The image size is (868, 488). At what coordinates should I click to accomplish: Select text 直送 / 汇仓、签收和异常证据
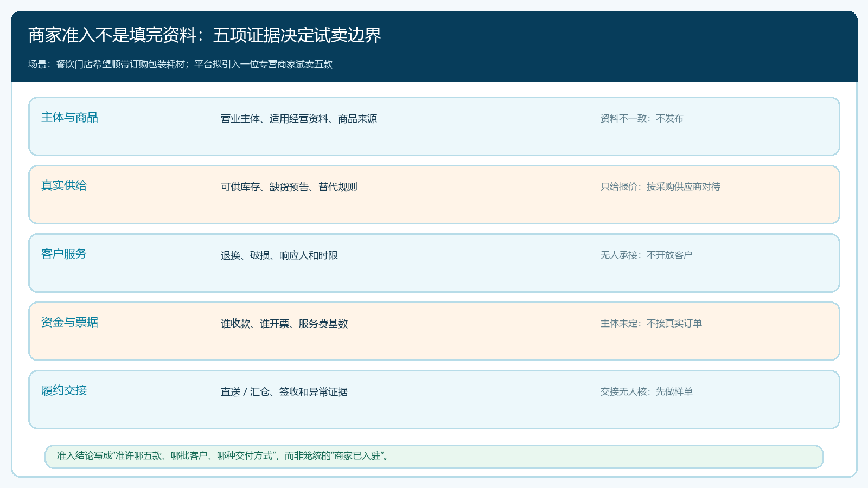point(284,392)
